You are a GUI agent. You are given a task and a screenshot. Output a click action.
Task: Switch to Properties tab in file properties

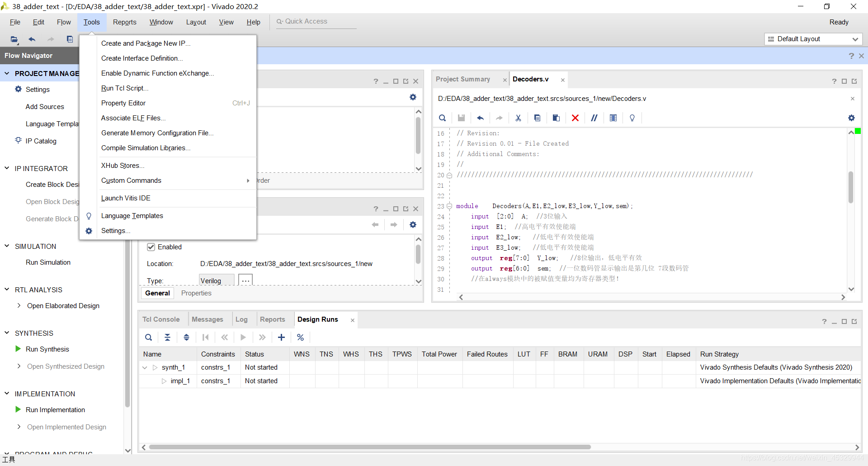coord(196,293)
